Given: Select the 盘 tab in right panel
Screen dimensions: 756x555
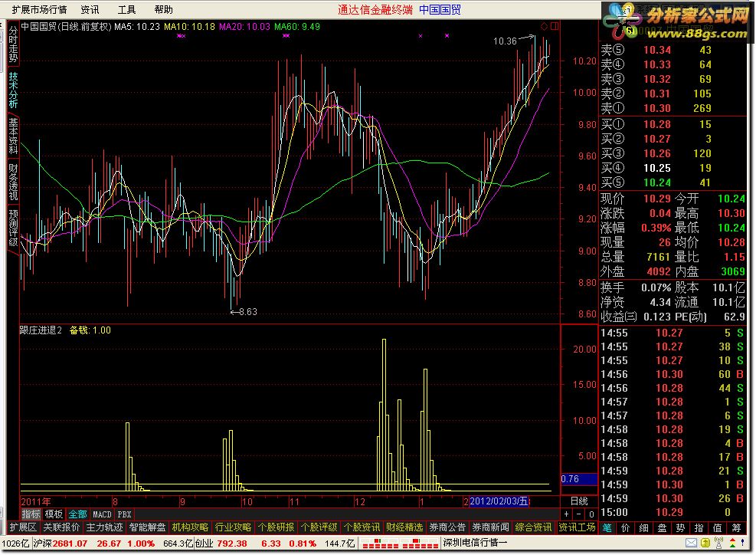Looking at the screenshot, I should 662,528.
